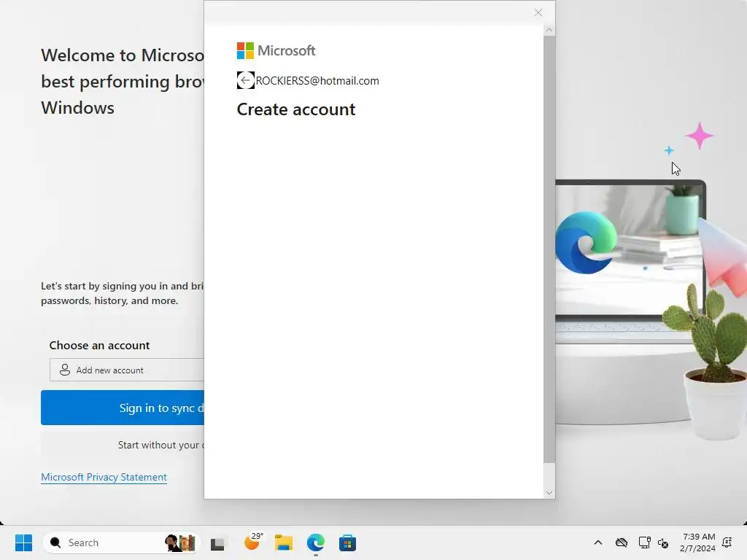The width and height of the screenshot is (747, 560).
Task: Close the Microsoft account dialog
Action: (x=538, y=13)
